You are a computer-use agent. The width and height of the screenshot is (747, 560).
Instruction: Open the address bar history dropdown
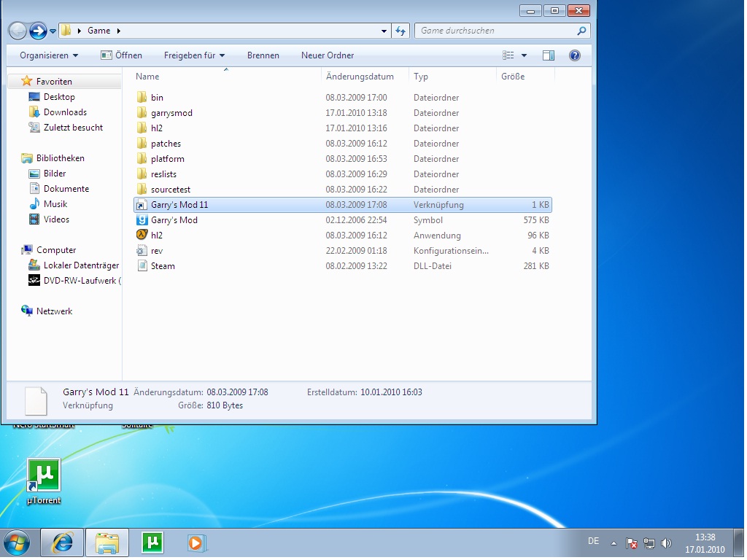(384, 31)
